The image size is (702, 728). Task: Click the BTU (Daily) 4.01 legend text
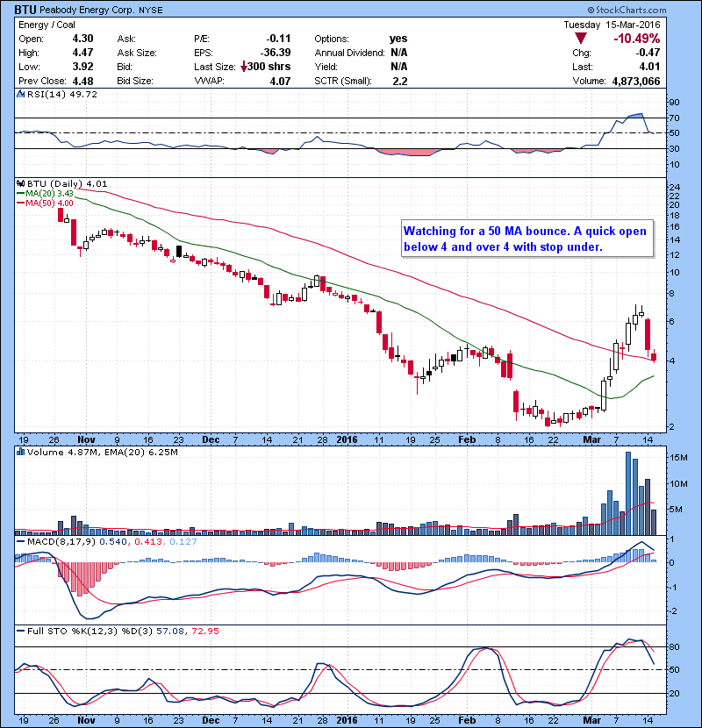point(68,184)
